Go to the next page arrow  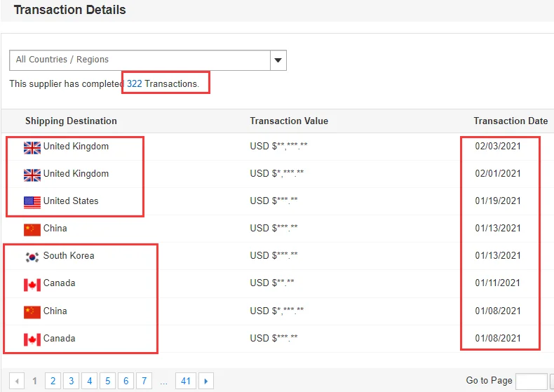click(x=206, y=381)
